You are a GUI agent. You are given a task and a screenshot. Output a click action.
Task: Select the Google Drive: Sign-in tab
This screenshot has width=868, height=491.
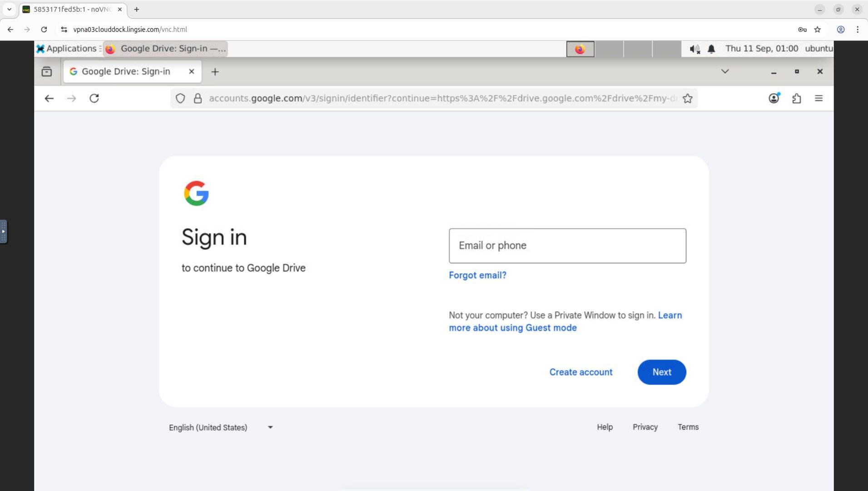(126, 71)
